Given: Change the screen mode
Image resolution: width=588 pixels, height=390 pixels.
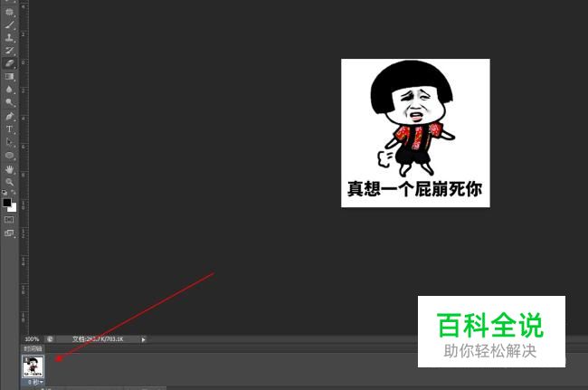Looking at the screenshot, I should coord(9,233).
